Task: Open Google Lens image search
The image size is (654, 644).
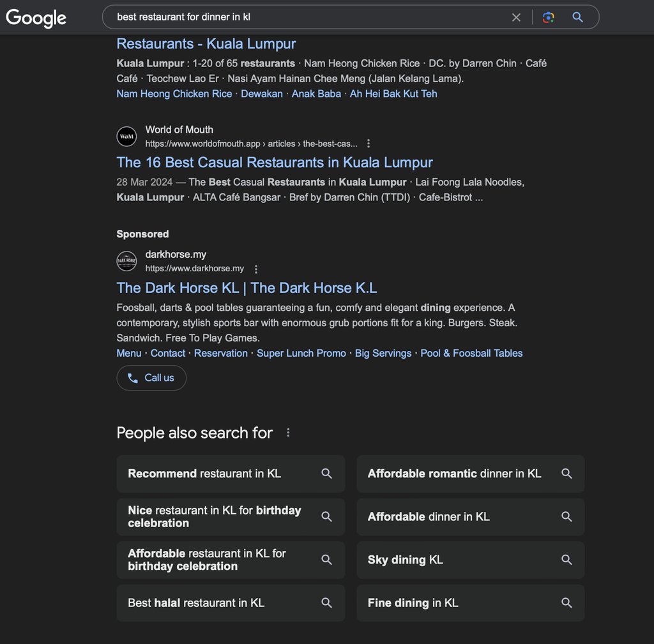Action: tap(548, 17)
